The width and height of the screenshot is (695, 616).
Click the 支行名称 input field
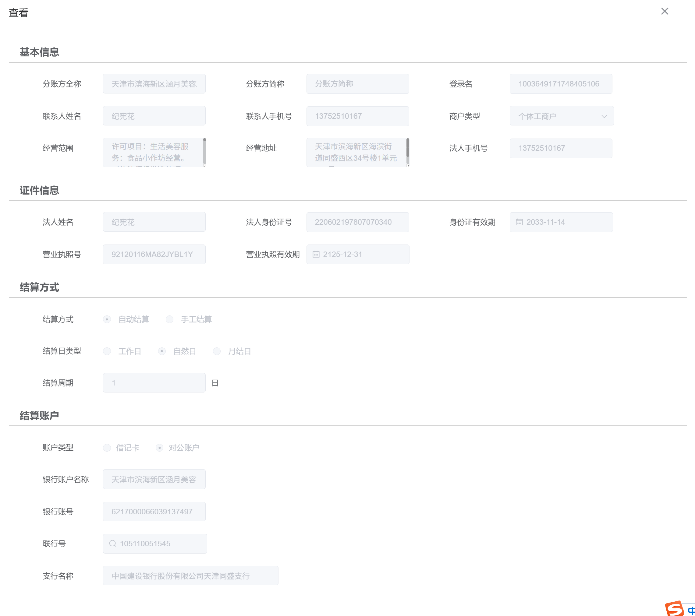click(190, 576)
